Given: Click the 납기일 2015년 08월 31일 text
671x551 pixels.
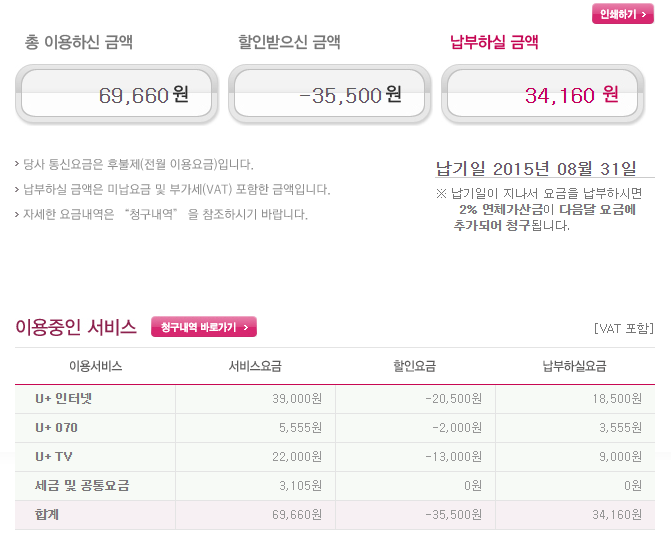Looking at the screenshot, I should pos(536,169).
